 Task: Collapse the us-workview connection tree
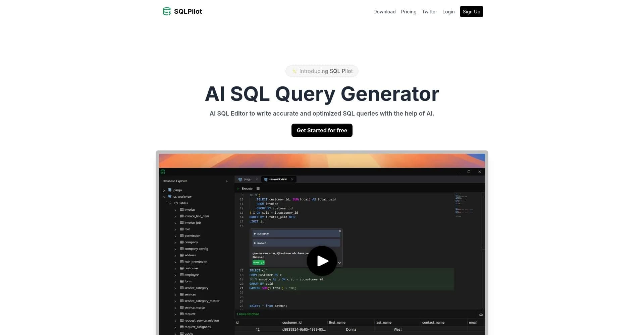(x=164, y=196)
